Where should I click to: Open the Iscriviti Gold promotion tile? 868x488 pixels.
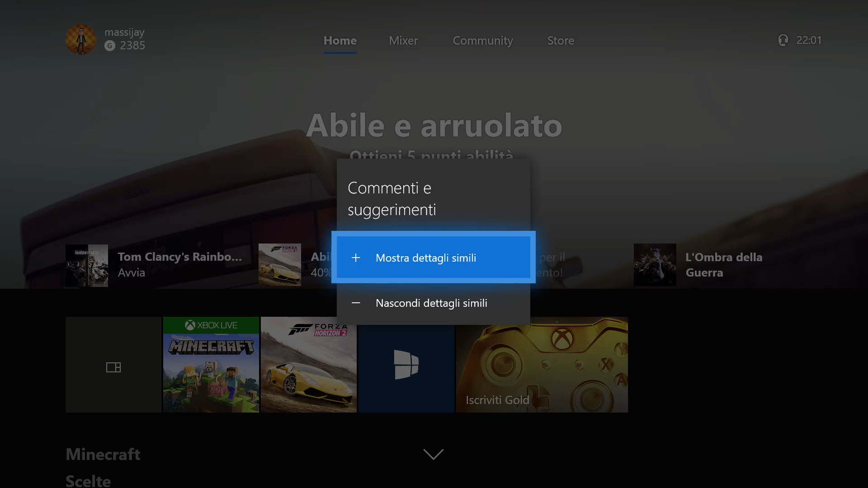click(x=542, y=365)
